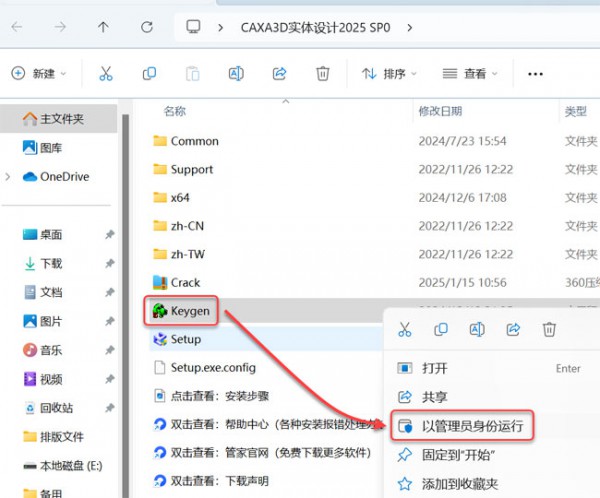Screen dimensions: 600x498
Task: Click the toolbar Paste icon
Action: coord(192,73)
